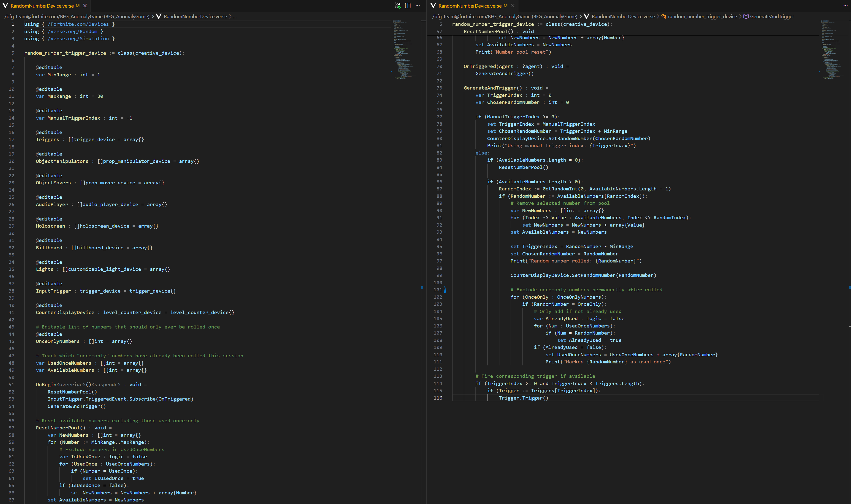
Task: Open BFG_AnomalyGame folder breadcrumb in left editor
Action: coord(77,16)
